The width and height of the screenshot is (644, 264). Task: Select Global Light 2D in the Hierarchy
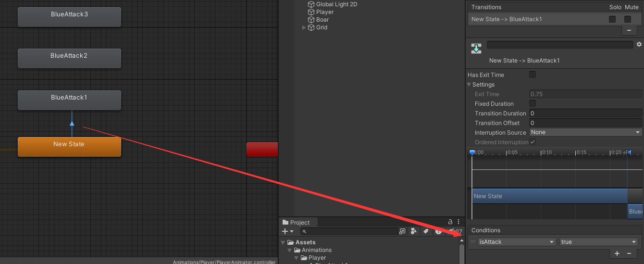click(336, 4)
